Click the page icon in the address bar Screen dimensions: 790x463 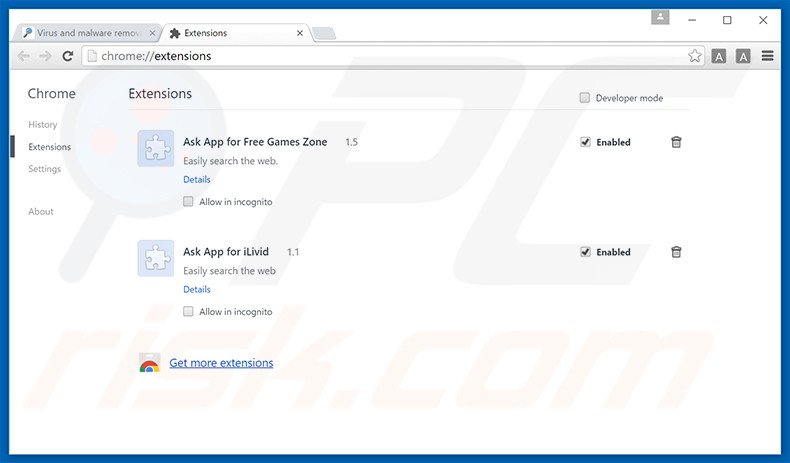click(92, 56)
